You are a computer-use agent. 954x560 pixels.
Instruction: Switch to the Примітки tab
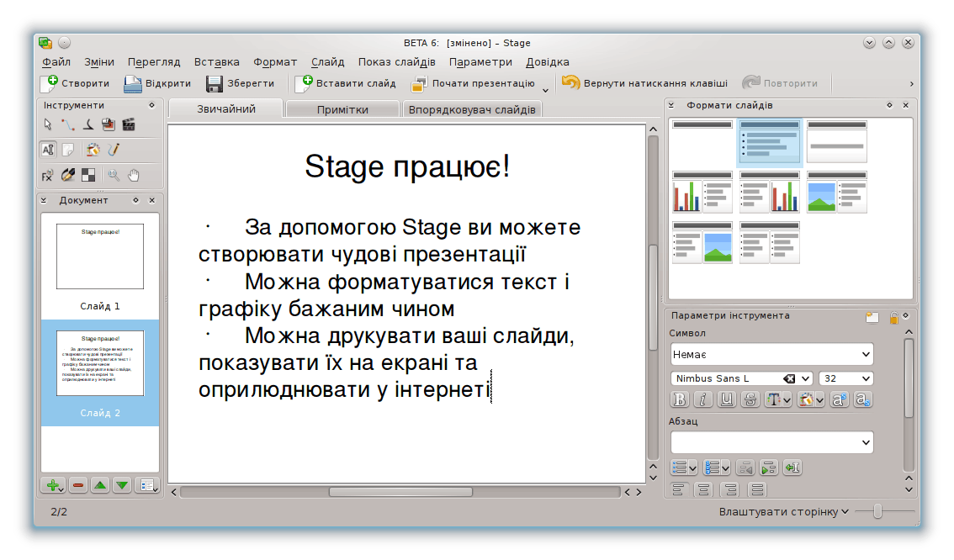coord(342,109)
